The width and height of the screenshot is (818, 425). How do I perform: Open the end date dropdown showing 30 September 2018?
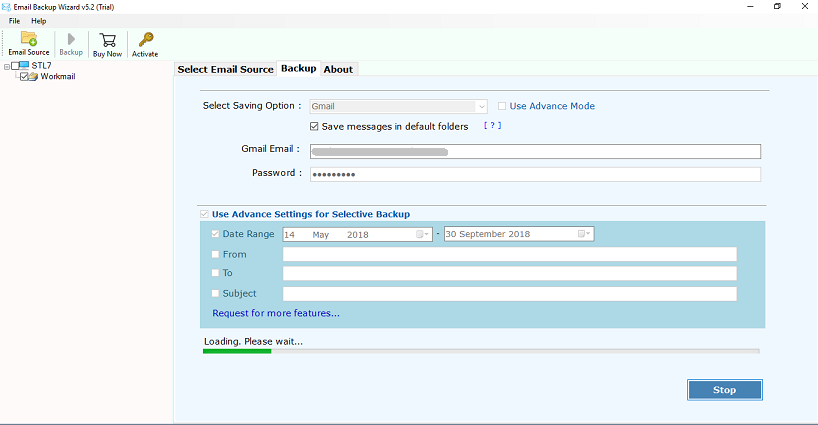pyautogui.click(x=582, y=234)
